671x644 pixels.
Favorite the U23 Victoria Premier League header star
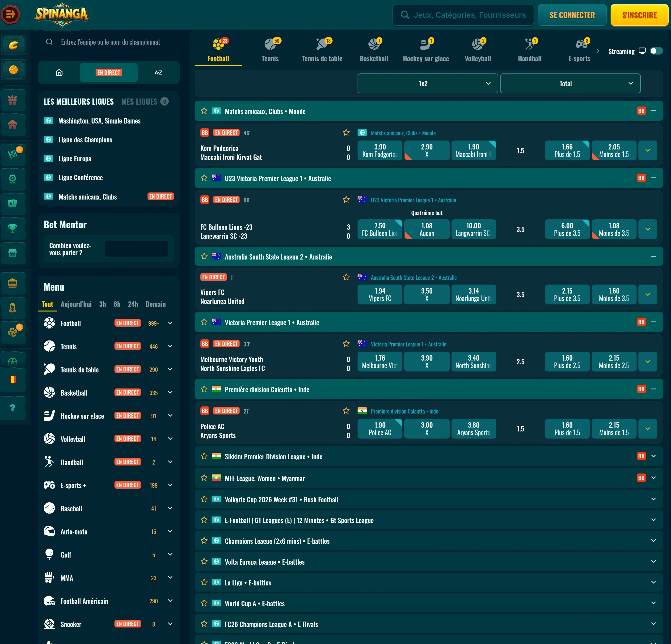204,178
